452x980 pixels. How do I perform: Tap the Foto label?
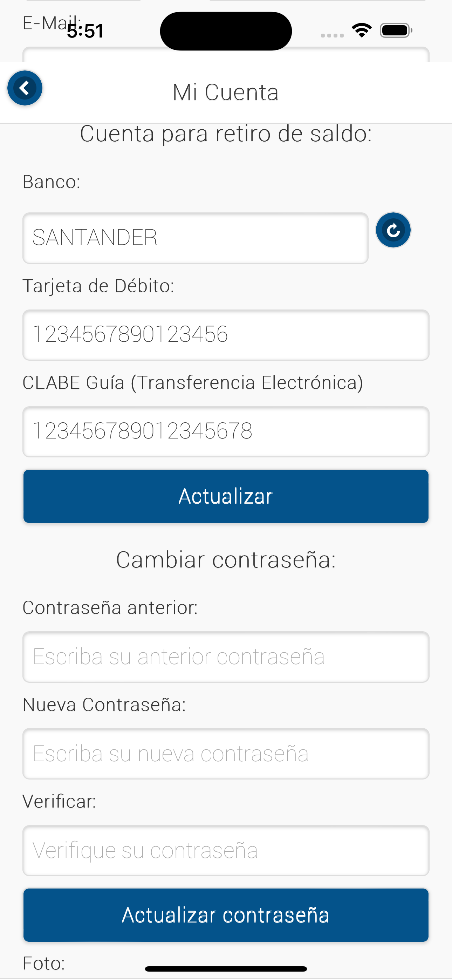click(x=44, y=963)
